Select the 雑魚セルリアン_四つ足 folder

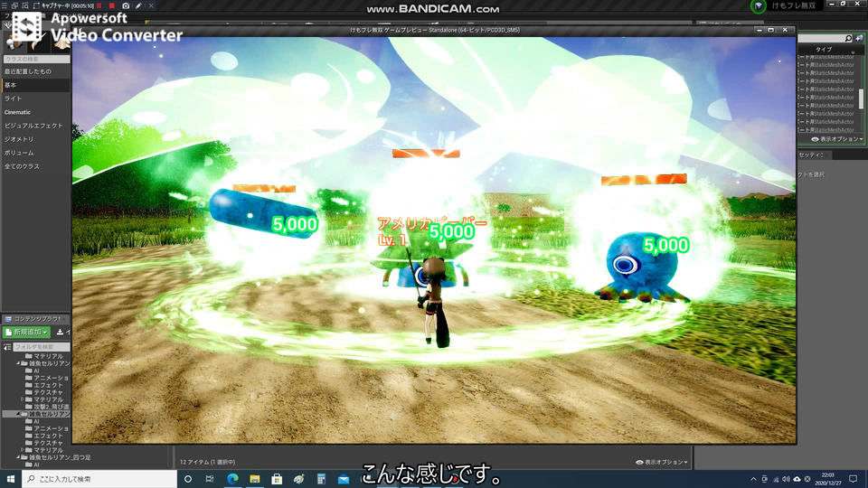click(x=55, y=457)
